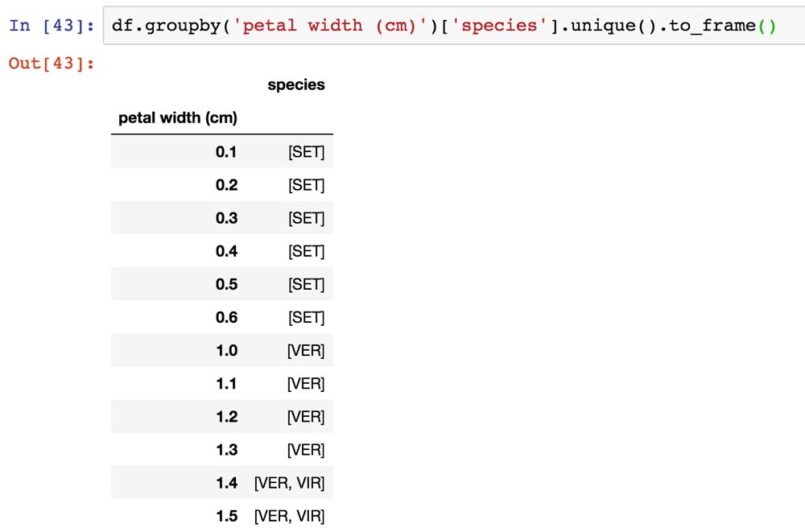Select the 0.5 petal width row label
Screen dimensions: 805x532
click(x=226, y=284)
